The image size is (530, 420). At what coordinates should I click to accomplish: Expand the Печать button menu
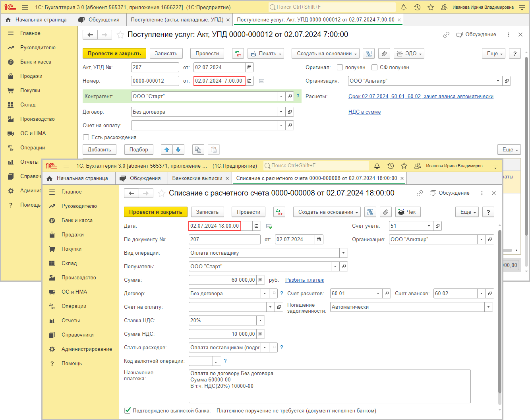[x=266, y=54]
